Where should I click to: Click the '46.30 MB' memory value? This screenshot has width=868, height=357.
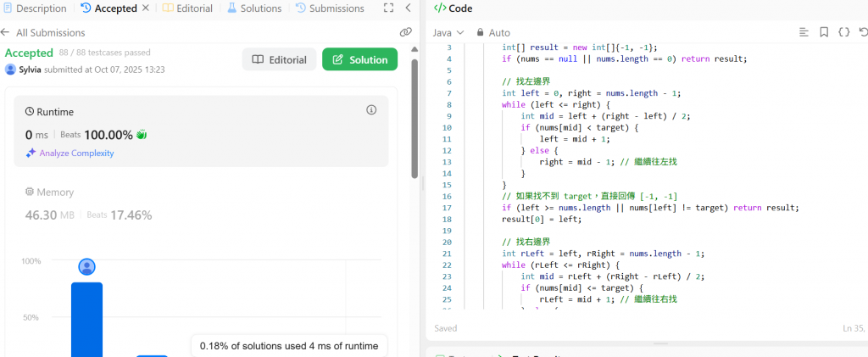tap(50, 215)
